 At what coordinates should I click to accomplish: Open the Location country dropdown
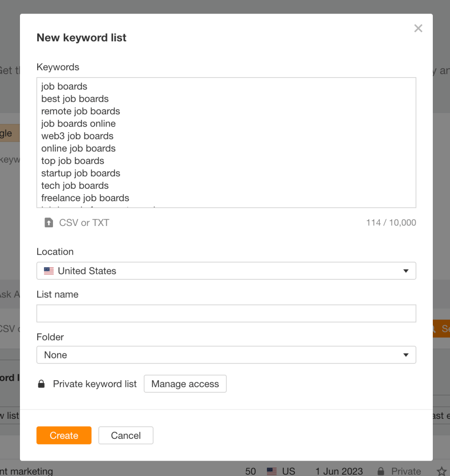point(226,271)
